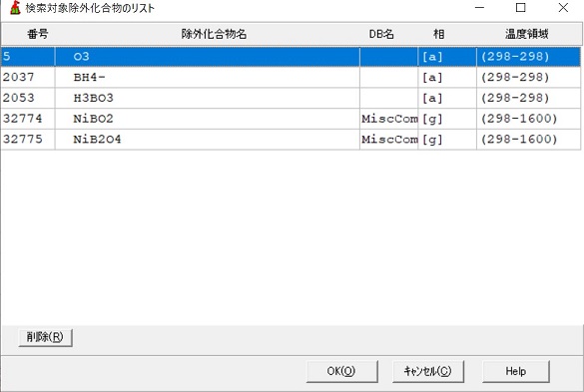Viewport: 584px width, 392px height.
Task: Click phase [a] in the O3 row
Action: pyautogui.click(x=447, y=57)
